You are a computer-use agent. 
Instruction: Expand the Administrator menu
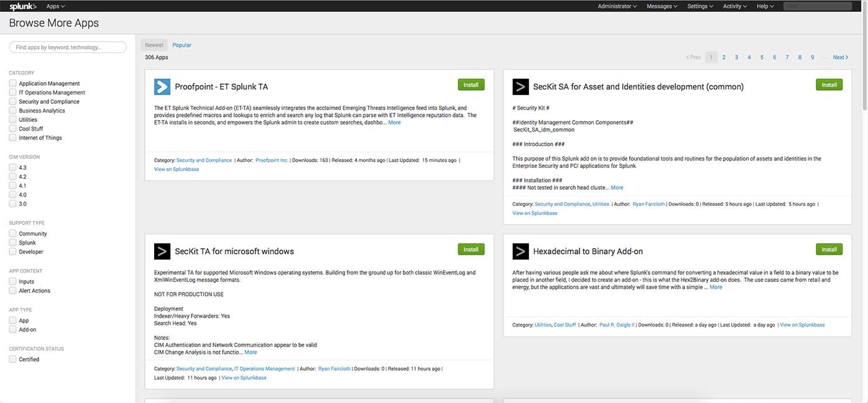[617, 6]
